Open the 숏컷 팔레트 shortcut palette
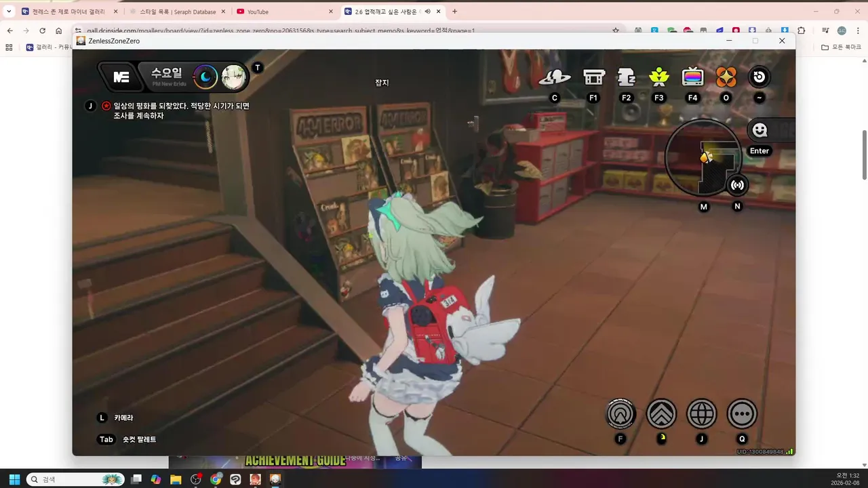 coord(139,439)
